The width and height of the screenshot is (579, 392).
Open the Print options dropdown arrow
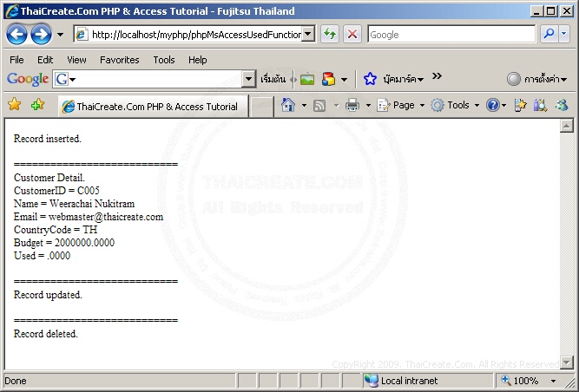(x=368, y=106)
